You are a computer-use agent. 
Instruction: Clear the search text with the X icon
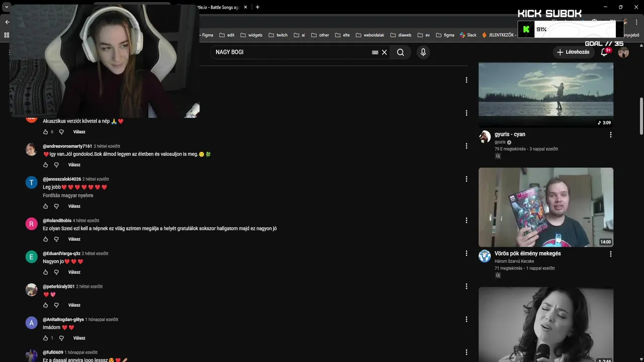coord(384,52)
